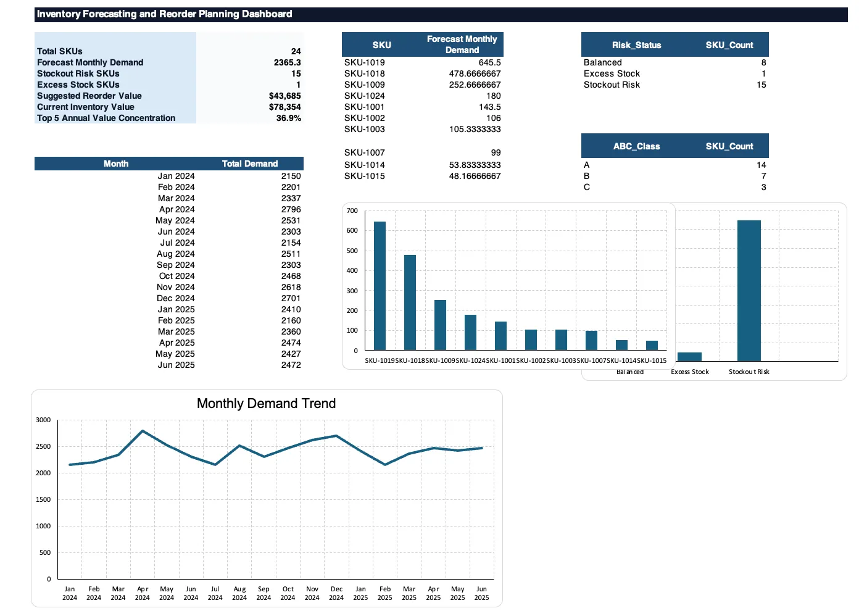The image size is (859, 616).
Task: Select Forecast Monthly Demand value 2365.3
Action: (x=287, y=62)
